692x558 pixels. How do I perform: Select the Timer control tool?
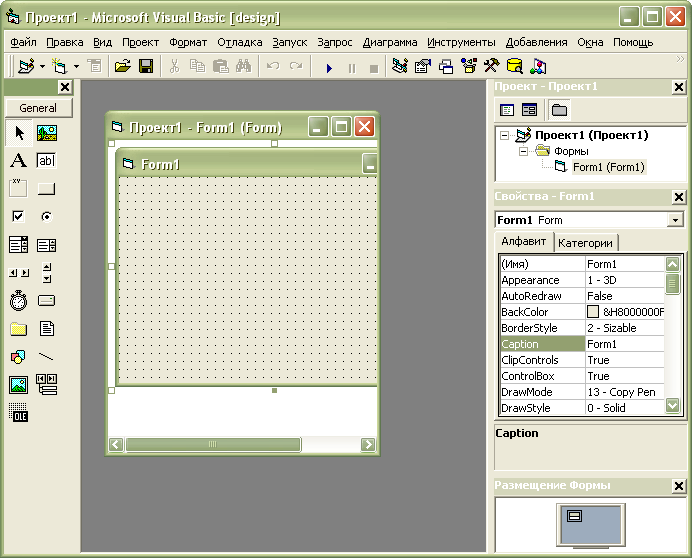tap(19, 301)
